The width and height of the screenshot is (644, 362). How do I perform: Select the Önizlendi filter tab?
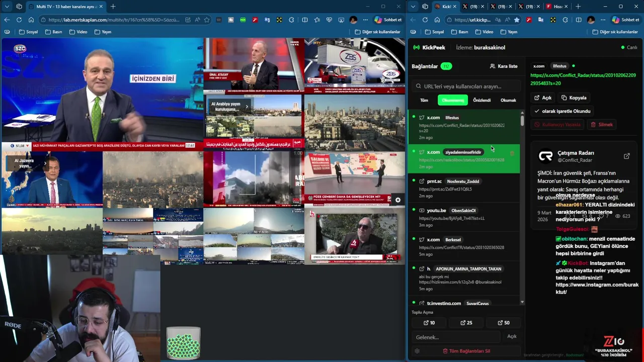(x=481, y=100)
